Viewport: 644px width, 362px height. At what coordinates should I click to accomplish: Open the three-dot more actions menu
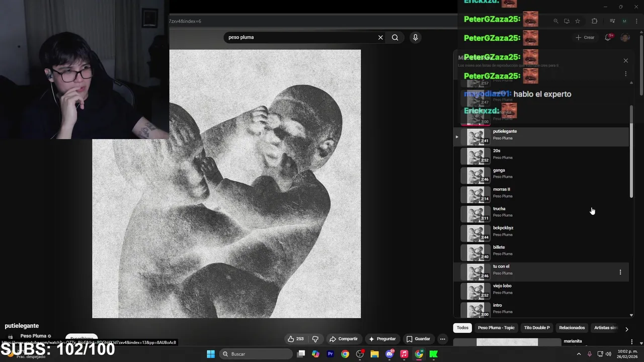(443, 339)
